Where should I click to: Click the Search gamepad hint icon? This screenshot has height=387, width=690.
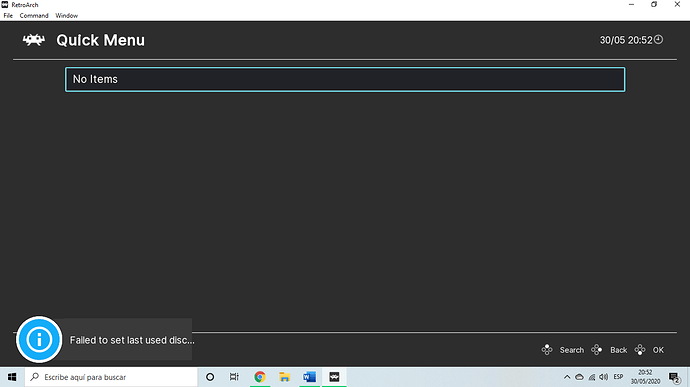point(547,350)
